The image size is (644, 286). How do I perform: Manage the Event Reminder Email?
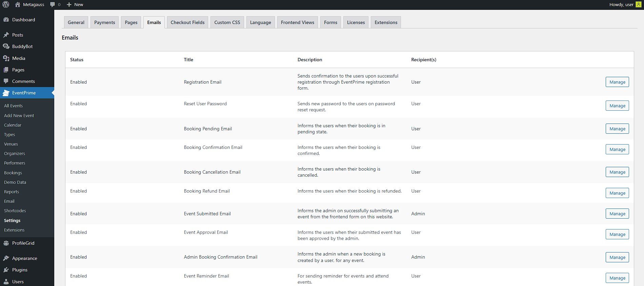[x=617, y=278]
